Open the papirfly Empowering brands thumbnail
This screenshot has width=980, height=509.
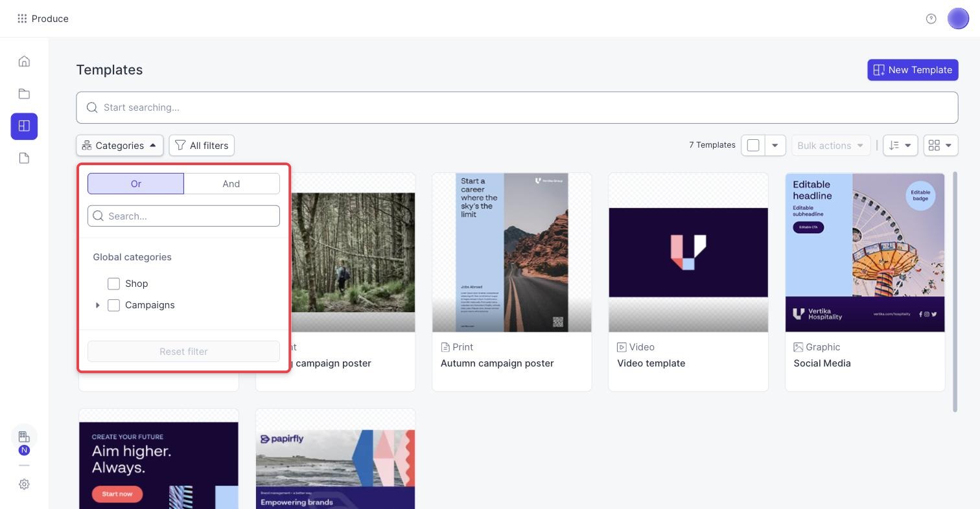pos(335,459)
